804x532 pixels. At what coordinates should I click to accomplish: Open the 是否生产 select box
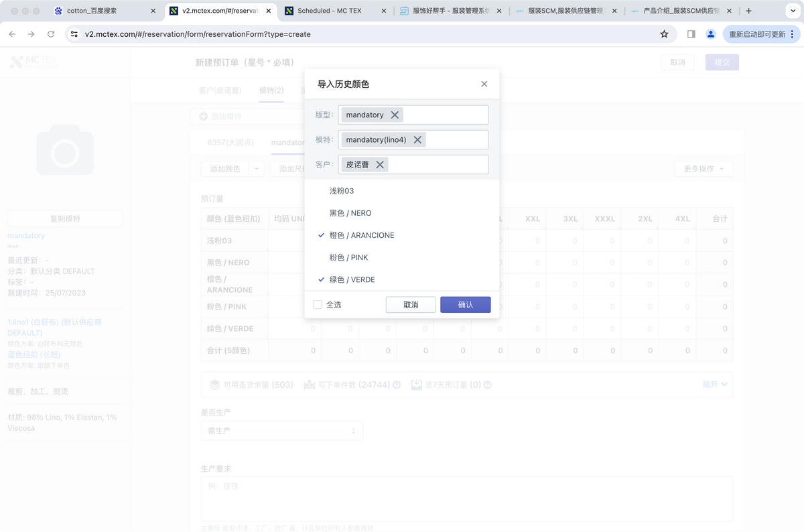click(x=282, y=431)
